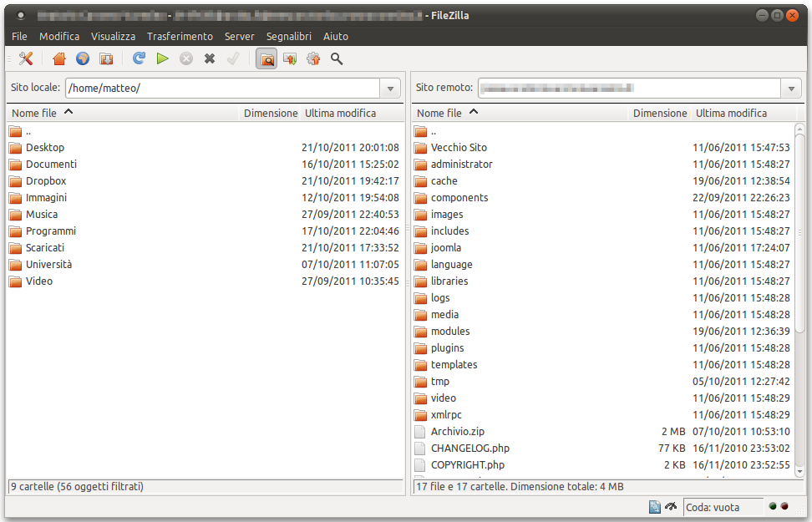Screen dimensions: 812x522
Task: Open the Visualizza menu
Action: point(113,36)
